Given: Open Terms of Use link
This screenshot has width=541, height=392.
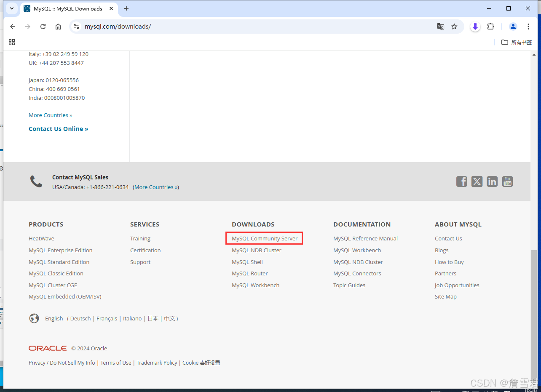Looking at the screenshot, I should coord(116,363).
